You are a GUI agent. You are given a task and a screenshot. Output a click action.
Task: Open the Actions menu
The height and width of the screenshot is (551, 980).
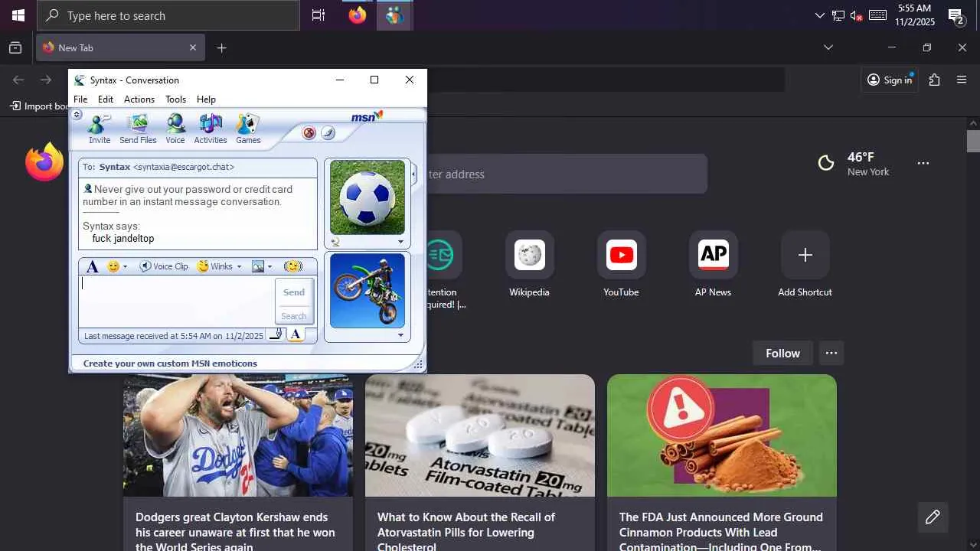(139, 99)
